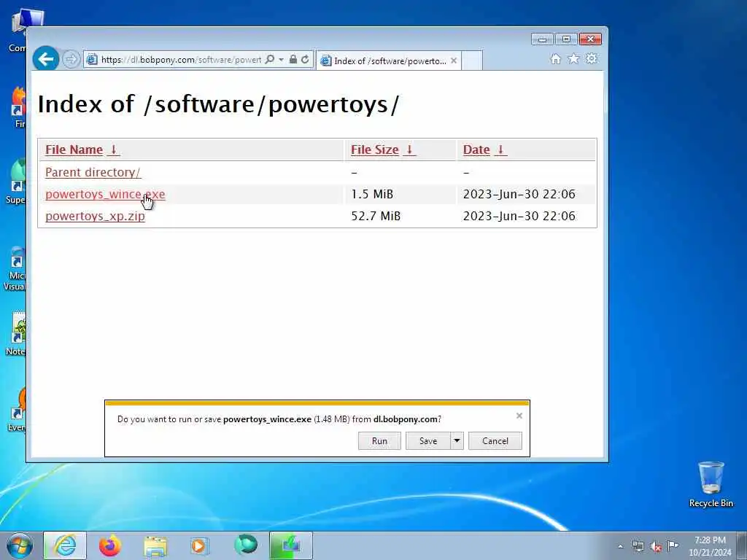
Task: Show hidden tray icons arrow
Action: point(620,547)
